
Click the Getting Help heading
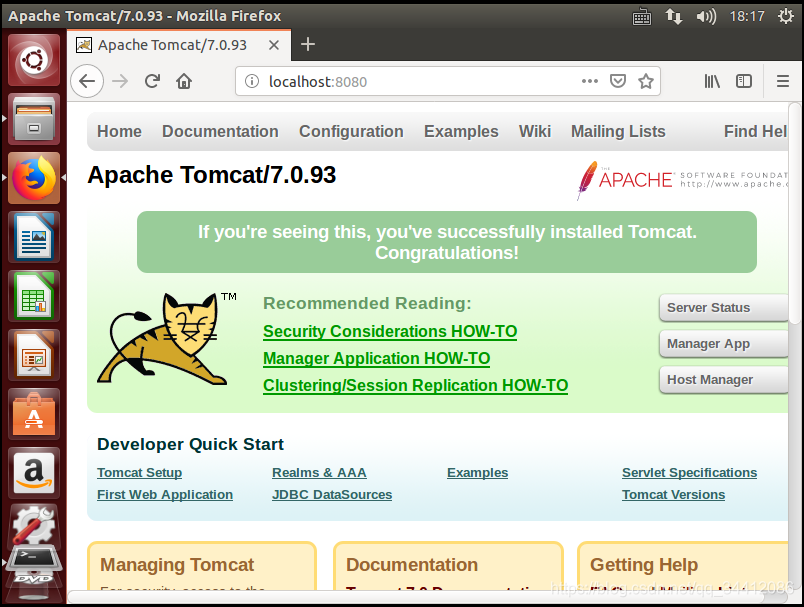(644, 564)
